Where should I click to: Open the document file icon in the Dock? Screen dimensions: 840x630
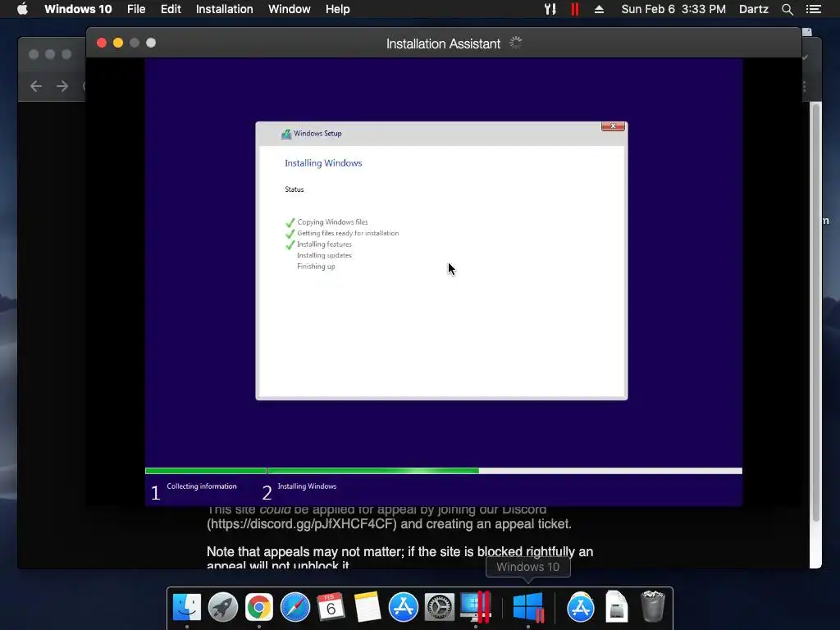pos(617,608)
